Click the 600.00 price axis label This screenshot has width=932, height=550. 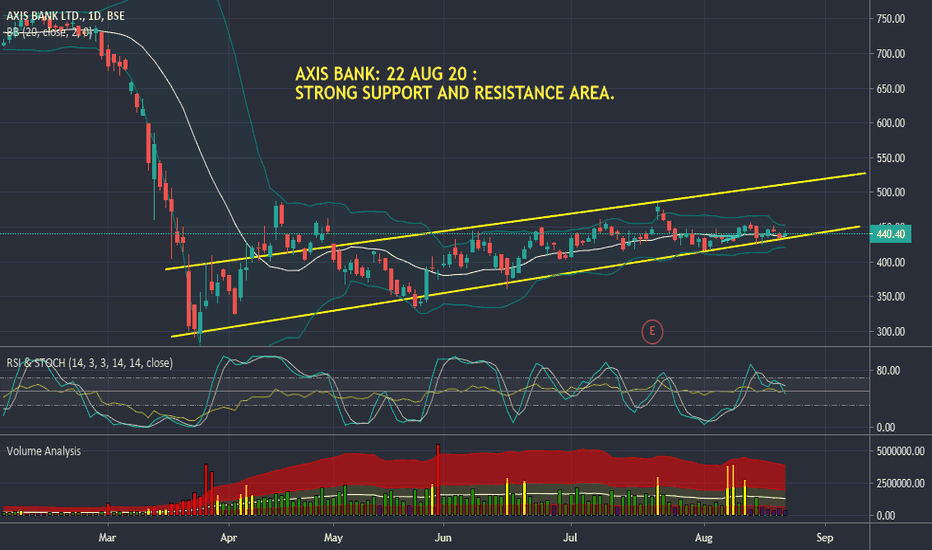(x=890, y=123)
